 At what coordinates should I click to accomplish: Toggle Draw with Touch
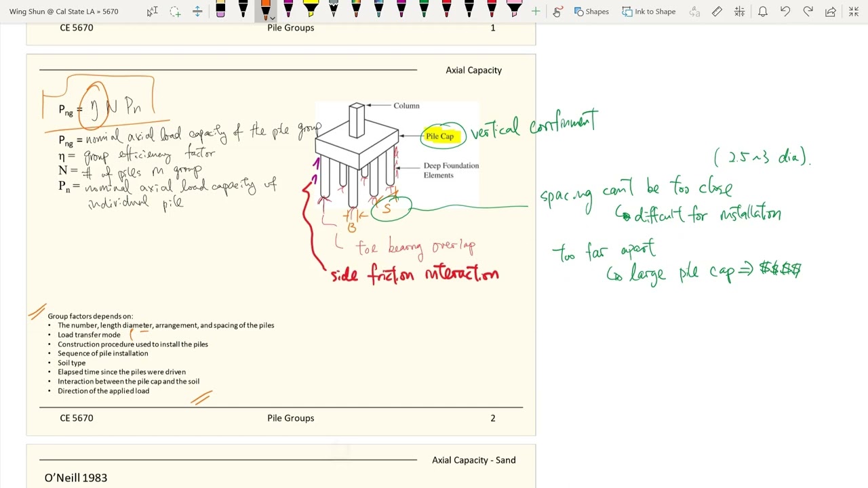coord(557,12)
